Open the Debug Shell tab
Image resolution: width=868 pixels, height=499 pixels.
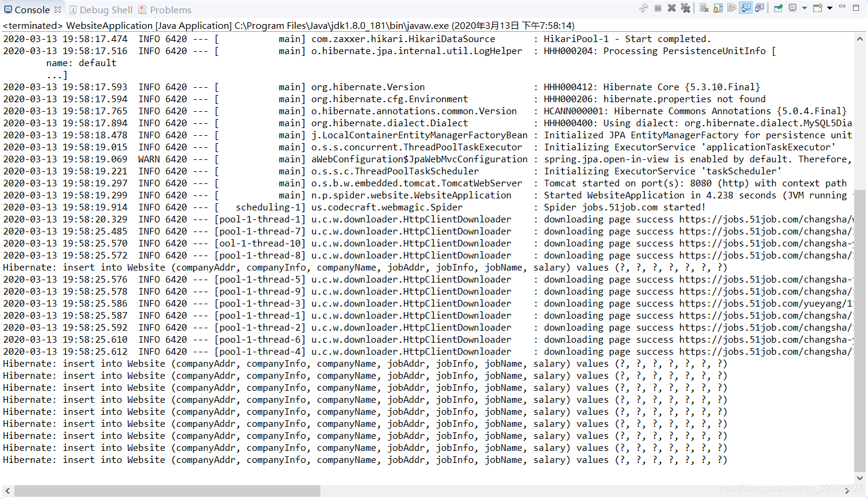point(101,10)
